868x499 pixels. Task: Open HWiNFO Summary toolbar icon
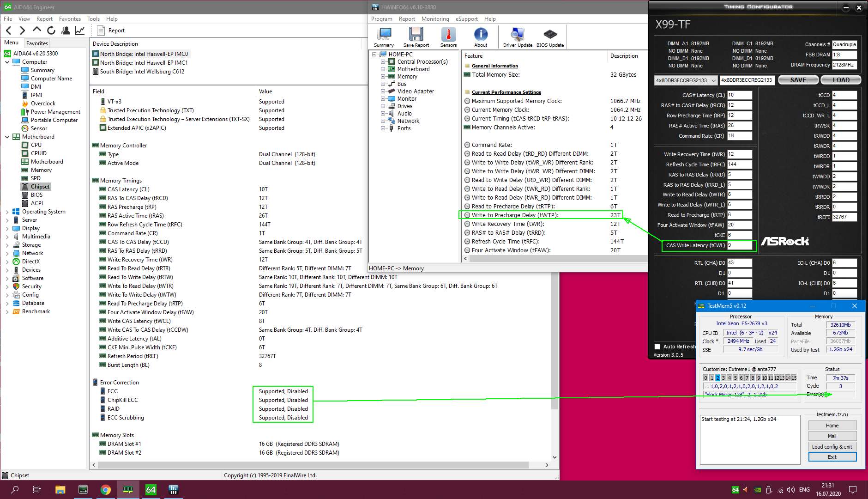click(x=384, y=37)
